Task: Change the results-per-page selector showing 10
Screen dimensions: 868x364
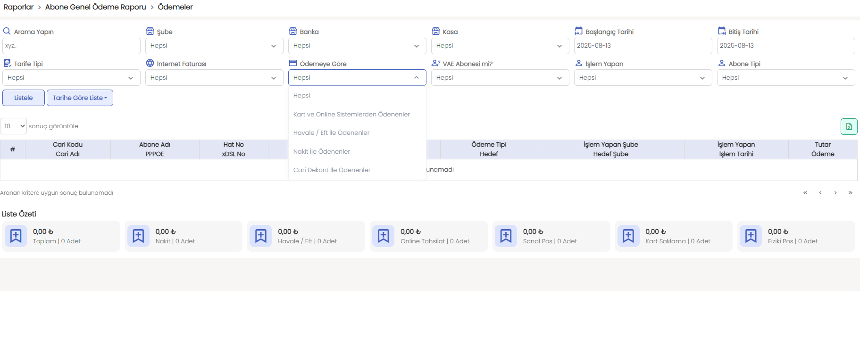Action: point(14,126)
